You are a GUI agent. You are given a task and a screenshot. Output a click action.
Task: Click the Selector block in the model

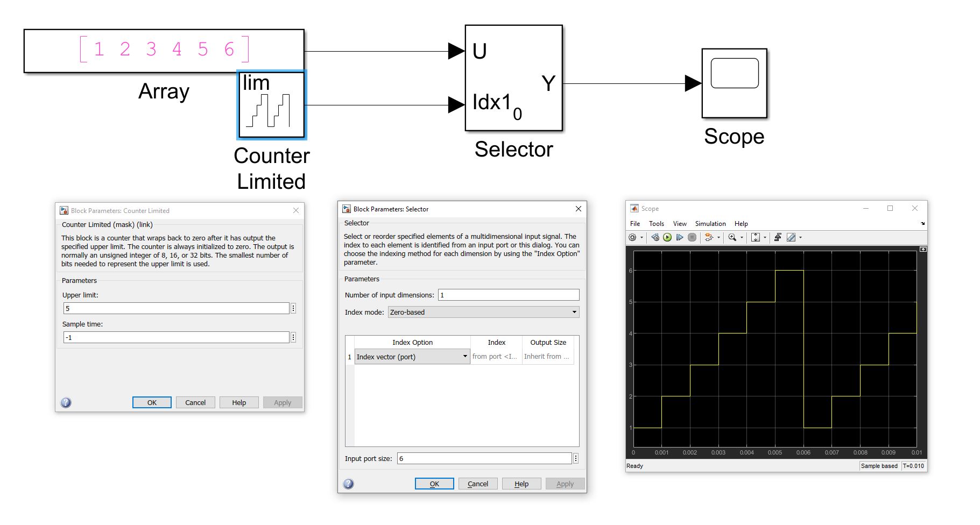point(513,78)
